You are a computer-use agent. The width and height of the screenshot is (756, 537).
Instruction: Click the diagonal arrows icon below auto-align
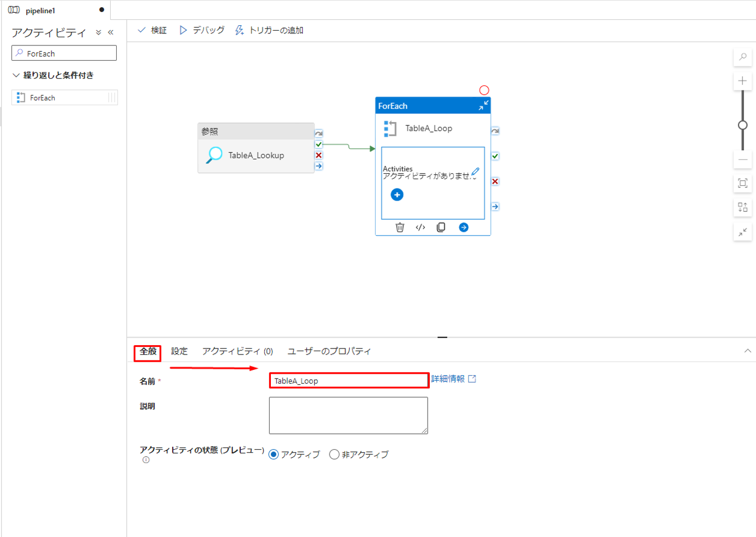coord(743,232)
